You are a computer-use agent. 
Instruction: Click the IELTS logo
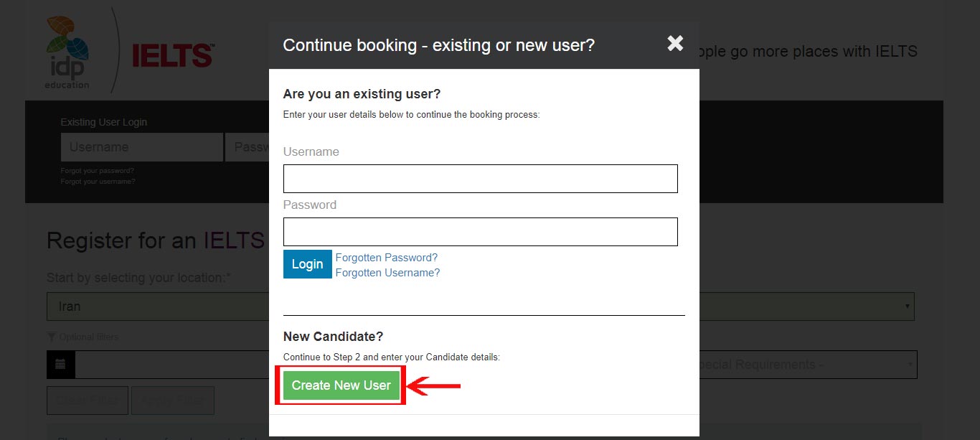[x=173, y=55]
